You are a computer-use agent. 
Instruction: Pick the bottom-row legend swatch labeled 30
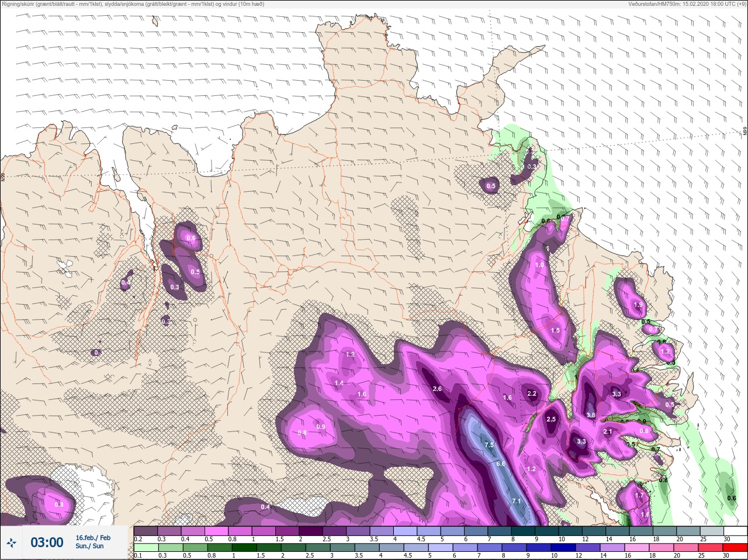click(x=735, y=548)
